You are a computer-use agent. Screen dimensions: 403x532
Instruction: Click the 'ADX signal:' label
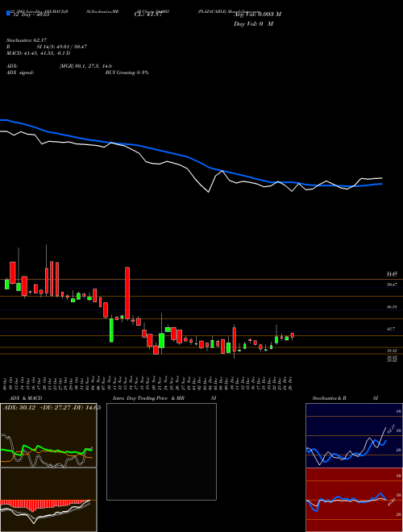point(20,73)
